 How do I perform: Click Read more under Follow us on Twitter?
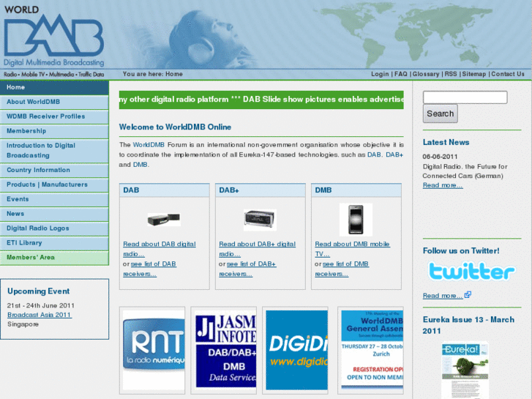(443, 296)
